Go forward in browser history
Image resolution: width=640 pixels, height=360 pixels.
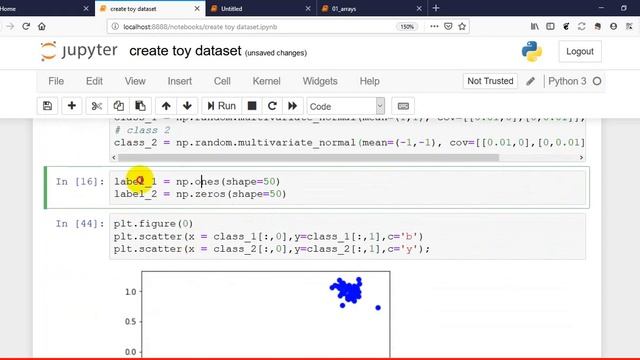pyautogui.click(x=10, y=27)
